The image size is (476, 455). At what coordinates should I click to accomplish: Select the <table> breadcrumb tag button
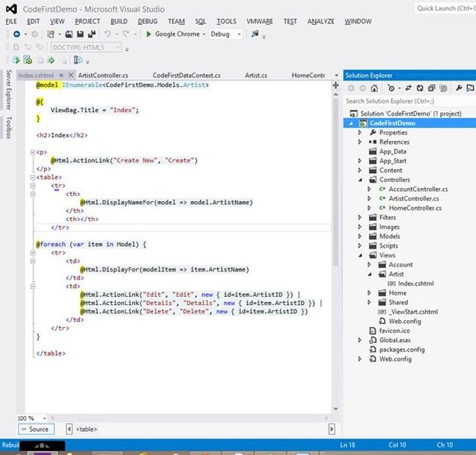tap(86, 429)
